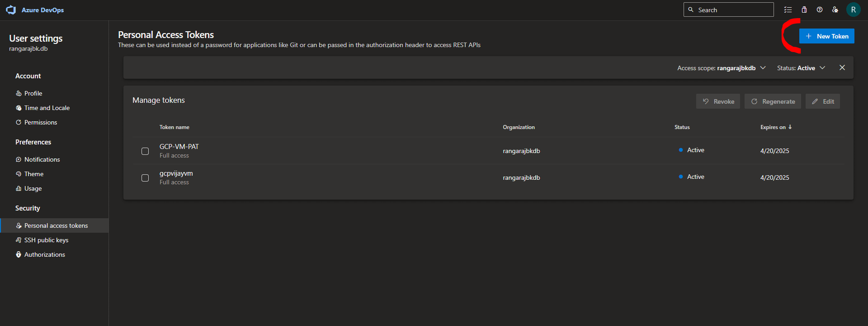Click the Notifications chat icon
Image resolution: width=868 pixels, height=326 pixels.
19,159
